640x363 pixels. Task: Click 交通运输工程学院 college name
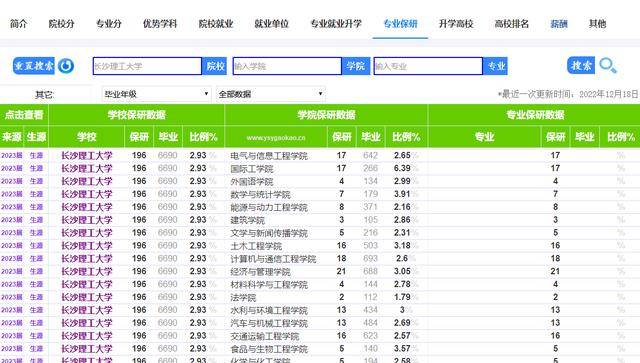(264, 336)
